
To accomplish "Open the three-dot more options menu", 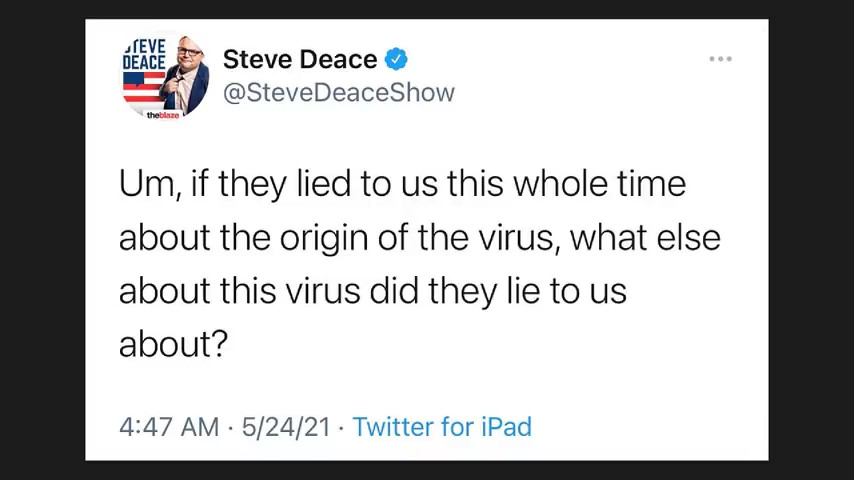I will [720, 59].
